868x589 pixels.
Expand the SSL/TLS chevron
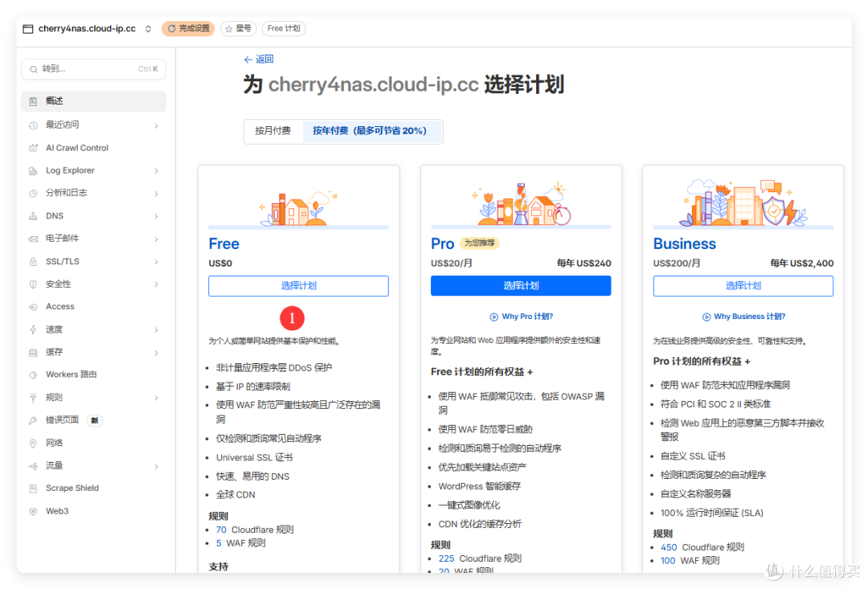click(x=156, y=262)
